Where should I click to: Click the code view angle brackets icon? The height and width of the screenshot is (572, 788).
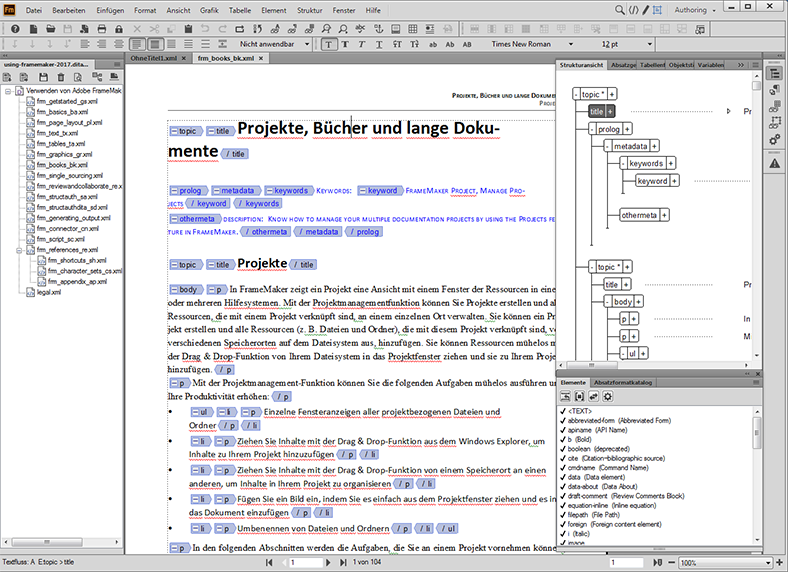coord(633,10)
